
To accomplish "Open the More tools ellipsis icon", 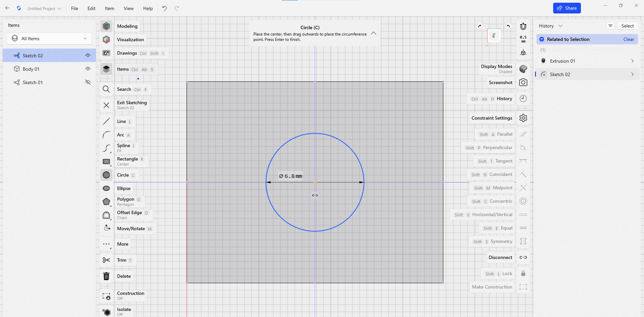I will 106,244.
